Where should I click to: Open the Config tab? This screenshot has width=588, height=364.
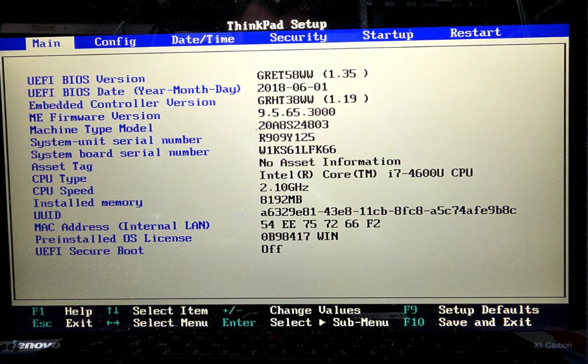click(115, 42)
